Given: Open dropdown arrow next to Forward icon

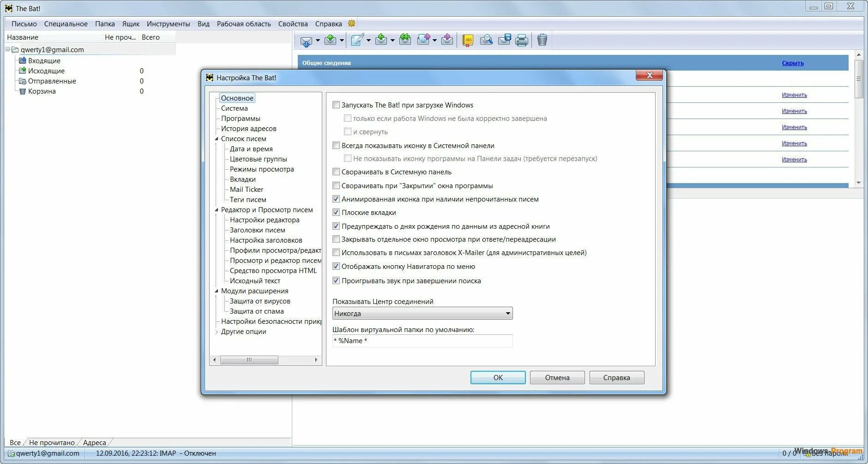Looking at the screenshot, I should [434, 41].
